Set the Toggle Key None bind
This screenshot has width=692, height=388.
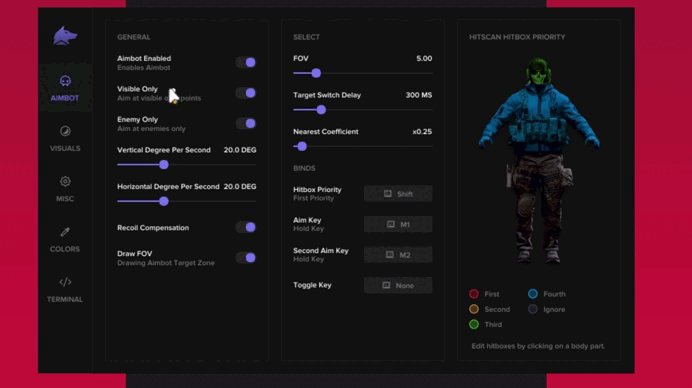click(398, 285)
